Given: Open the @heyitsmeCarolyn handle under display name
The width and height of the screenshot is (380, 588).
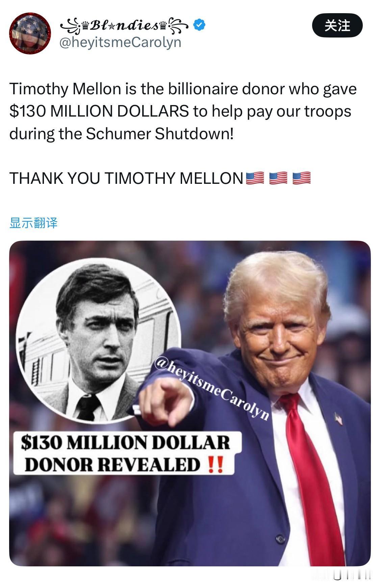Looking at the screenshot, I should coord(120,42).
